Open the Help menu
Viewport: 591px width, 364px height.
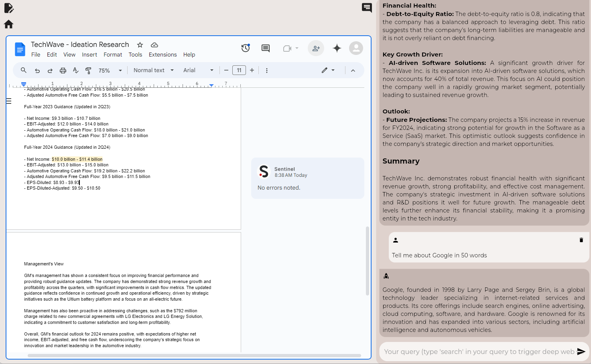click(189, 55)
